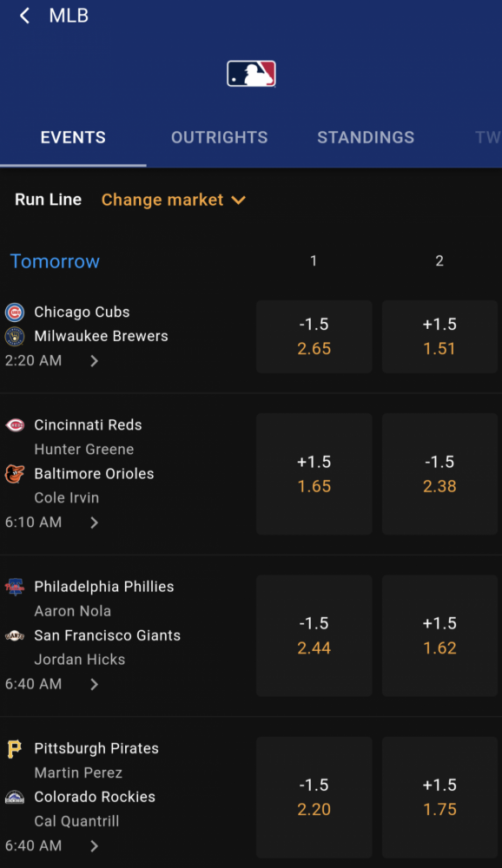
Task: Select Cubs -1.5 at 2.65 odds
Action: coord(314,337)
